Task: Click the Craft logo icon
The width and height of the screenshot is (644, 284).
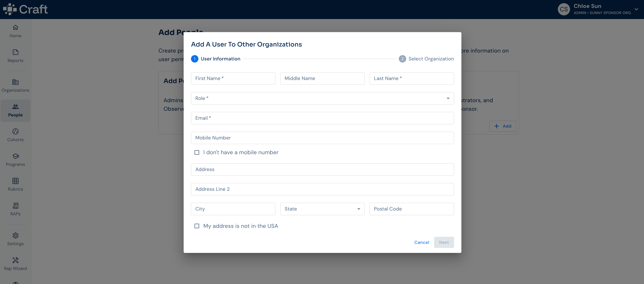Action: (x=10, y=9)
